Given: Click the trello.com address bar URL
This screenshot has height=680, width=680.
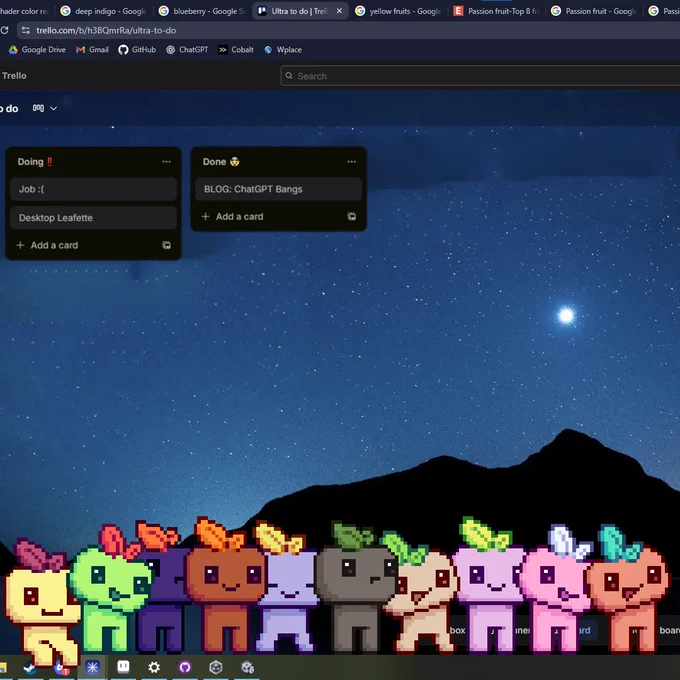Looking at the screenshot, I should [106, 30].
